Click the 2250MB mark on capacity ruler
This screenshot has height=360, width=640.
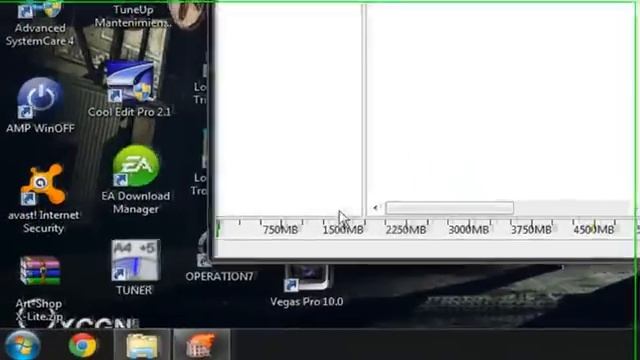point(406,230)
